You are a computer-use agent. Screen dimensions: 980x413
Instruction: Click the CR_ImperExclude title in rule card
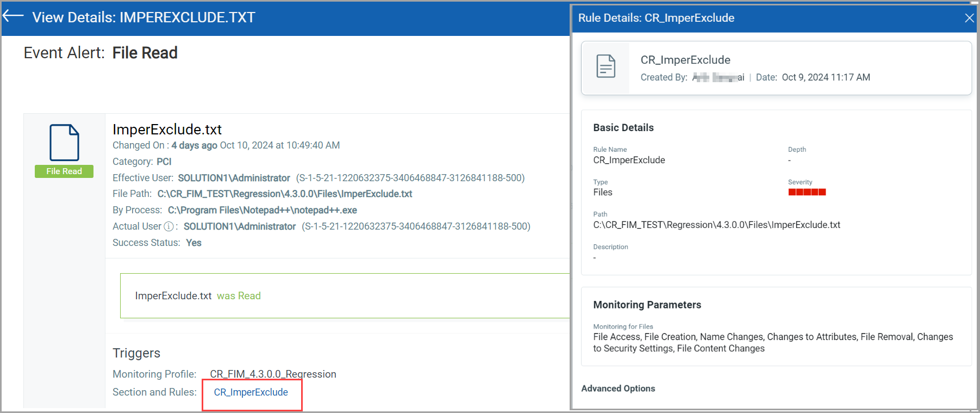[x=685, y=60]
